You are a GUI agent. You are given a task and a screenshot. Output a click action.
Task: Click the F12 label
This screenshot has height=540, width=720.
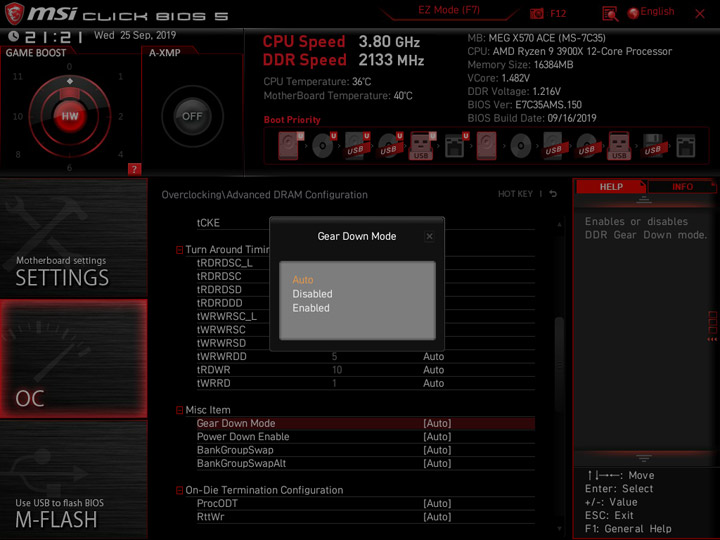(558, 13)
